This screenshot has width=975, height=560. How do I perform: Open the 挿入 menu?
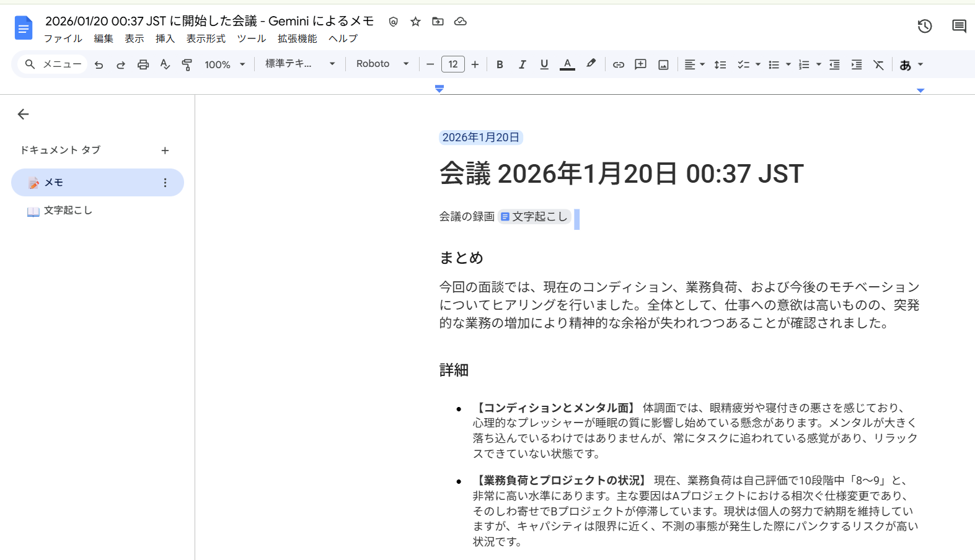[x=165, y=38]
